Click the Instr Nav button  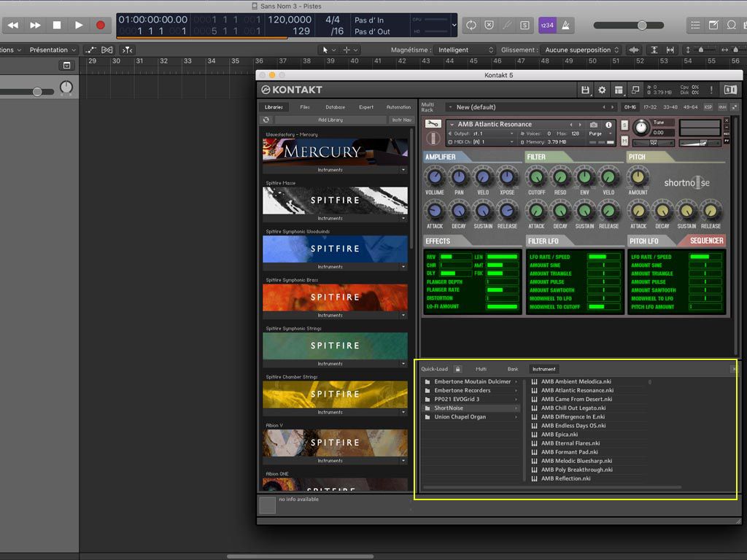pyautogui.click(x=401, y=120)
